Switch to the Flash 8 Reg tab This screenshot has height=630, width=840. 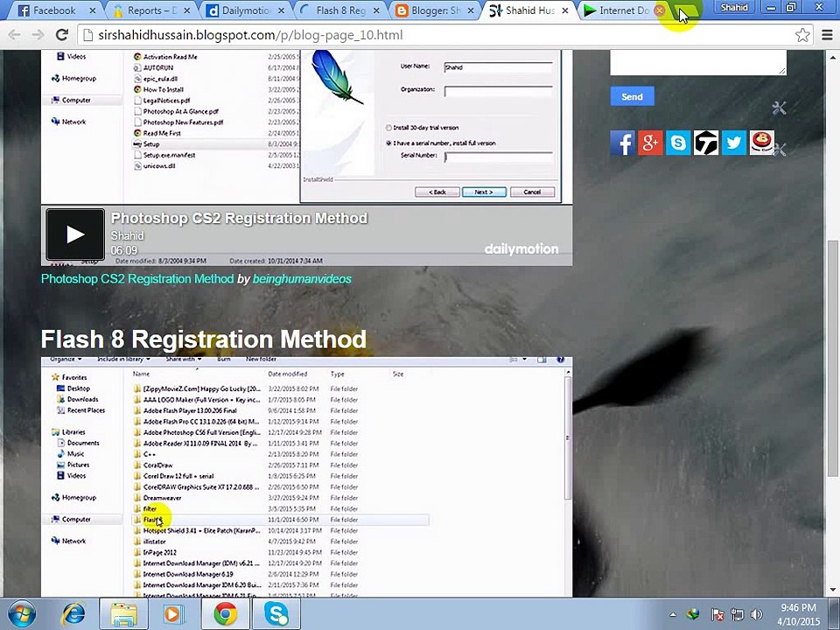tap(340, 10)
